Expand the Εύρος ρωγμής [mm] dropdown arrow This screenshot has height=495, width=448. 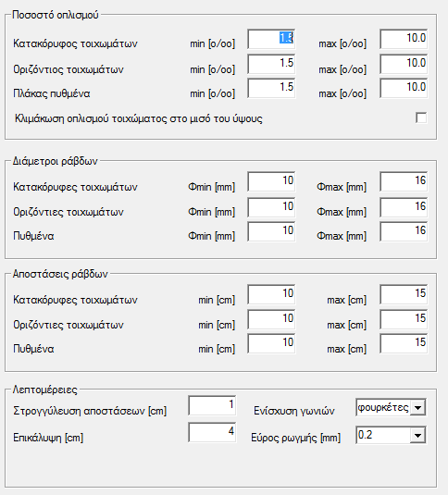coord(417,436)
